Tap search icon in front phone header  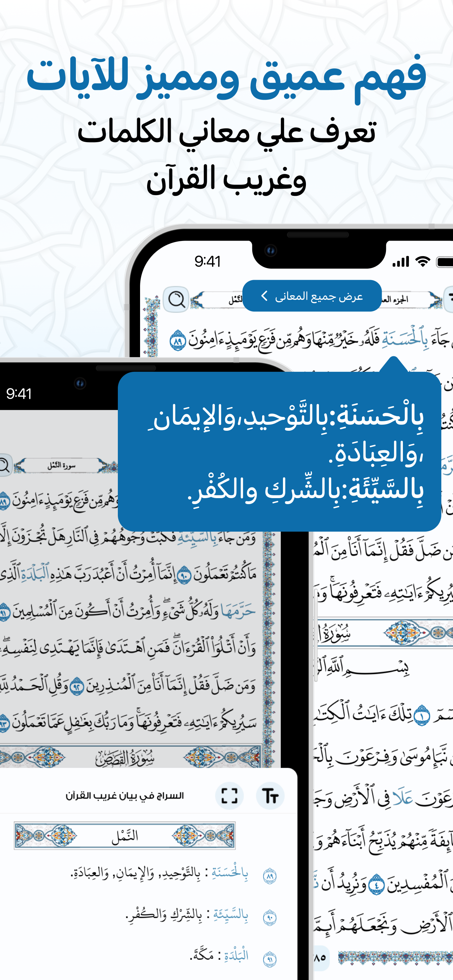point(4,465)
